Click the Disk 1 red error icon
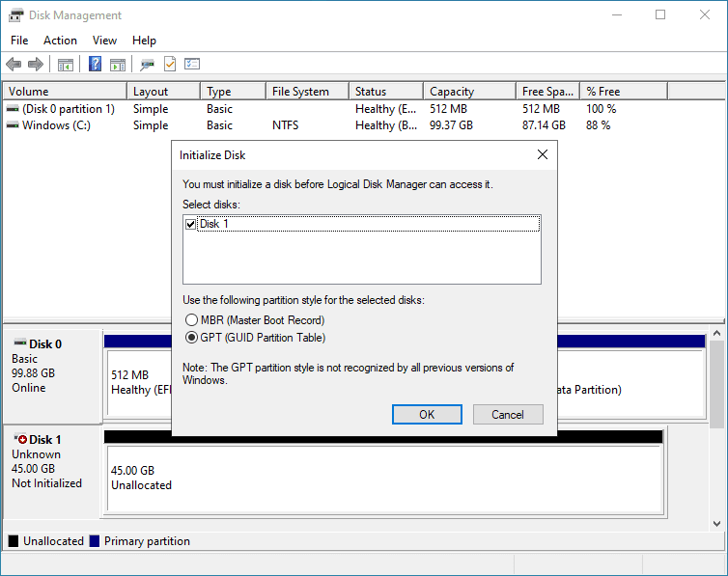 pyautogui.click(x=20, y=438)
